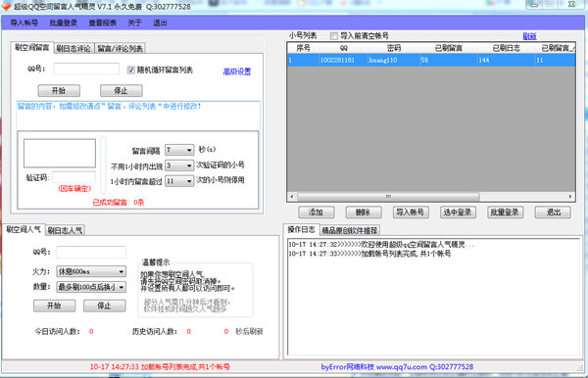The width and height of the screenshot is (588, 378).
Task: Toggle 随机循环留言列表 checkbox
Action: tap(131, 71)
